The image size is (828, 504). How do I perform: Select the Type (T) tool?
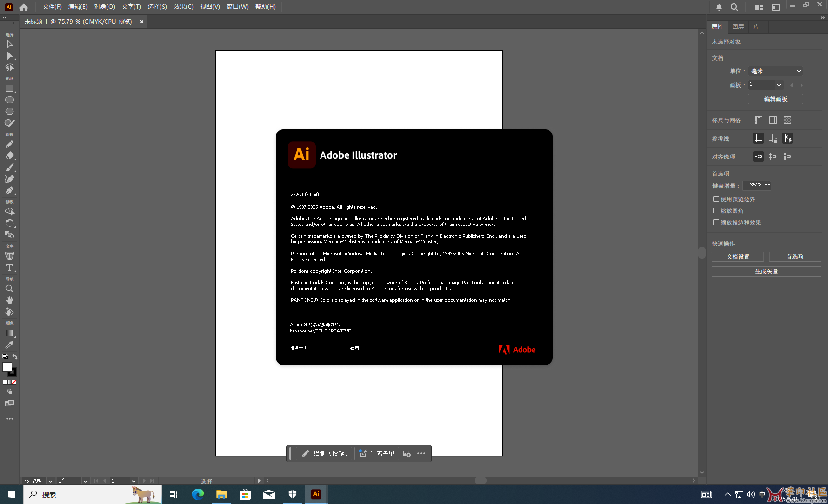click(9, 267)
